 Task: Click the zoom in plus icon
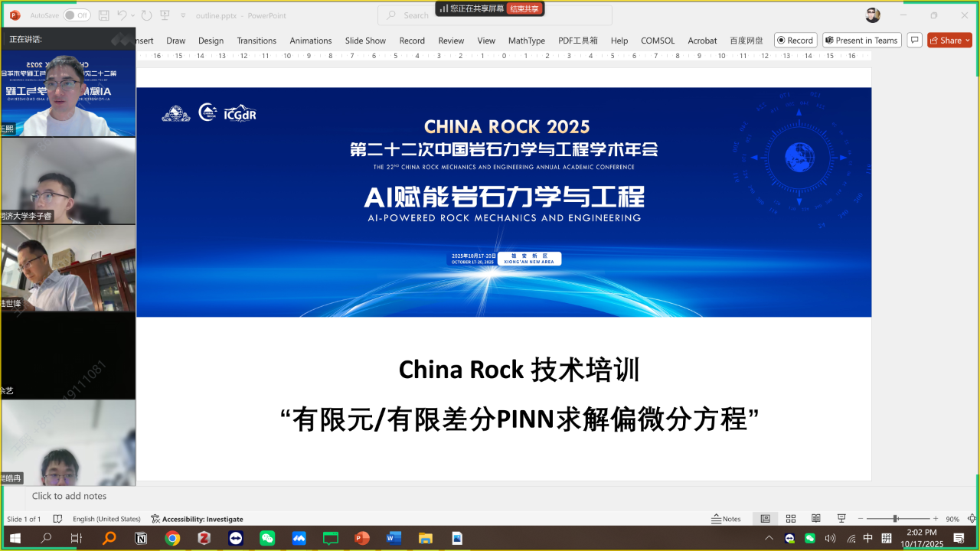tap(936, 519)
